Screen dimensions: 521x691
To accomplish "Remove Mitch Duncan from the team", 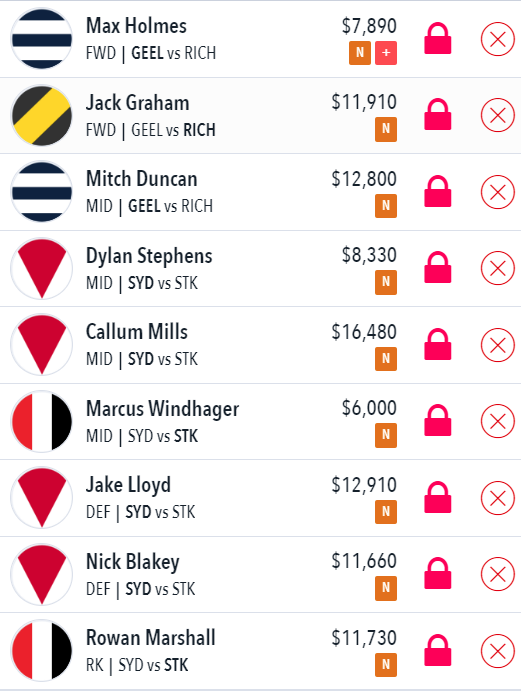I will click(x=498, y=192).
